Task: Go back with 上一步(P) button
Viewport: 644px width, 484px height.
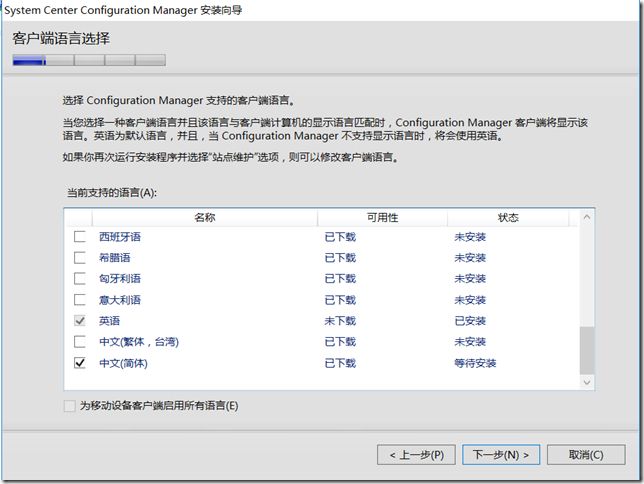Action: pos(416,455)
